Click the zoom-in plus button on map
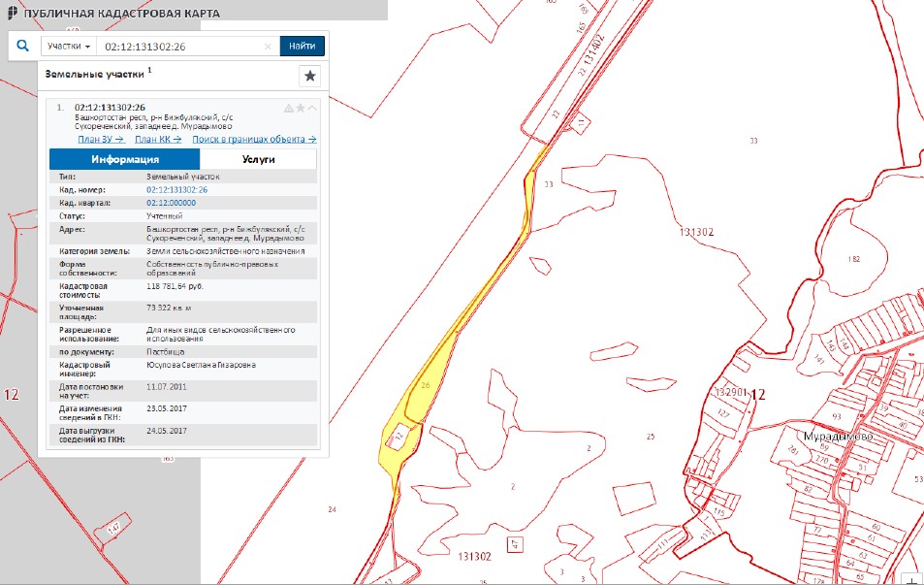The width and height of the screenshot is (924, 585). pos(912,579)
